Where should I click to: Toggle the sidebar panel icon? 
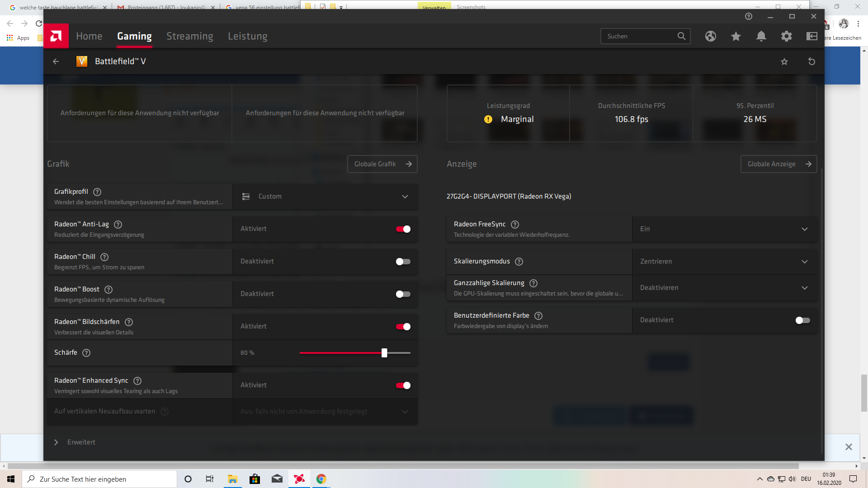tap(812, 36)
